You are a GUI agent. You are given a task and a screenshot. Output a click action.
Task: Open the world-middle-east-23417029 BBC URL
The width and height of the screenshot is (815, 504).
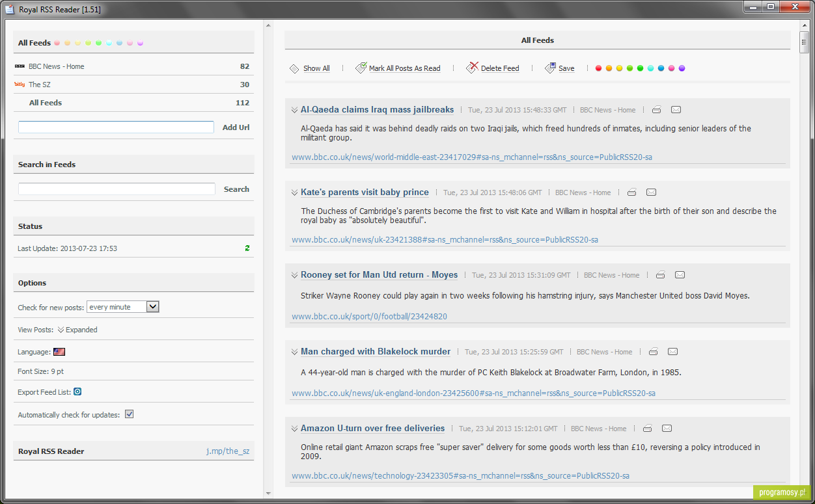point(472,157)
